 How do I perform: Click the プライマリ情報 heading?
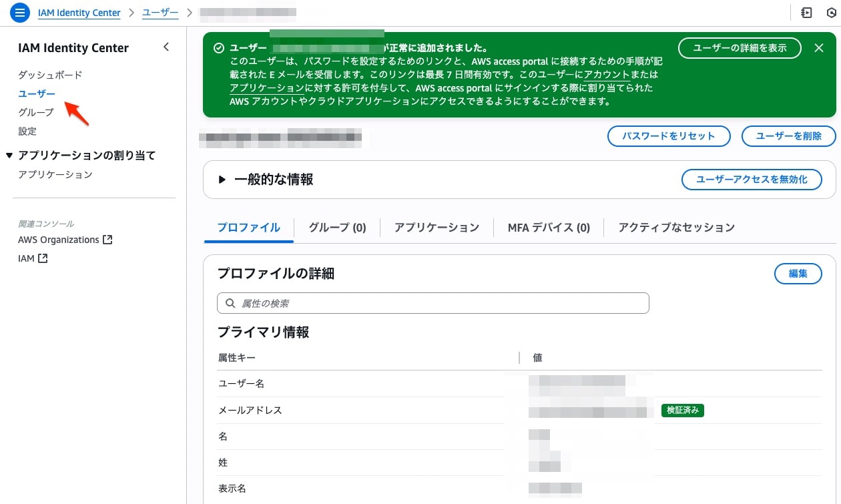click(264, 332)
